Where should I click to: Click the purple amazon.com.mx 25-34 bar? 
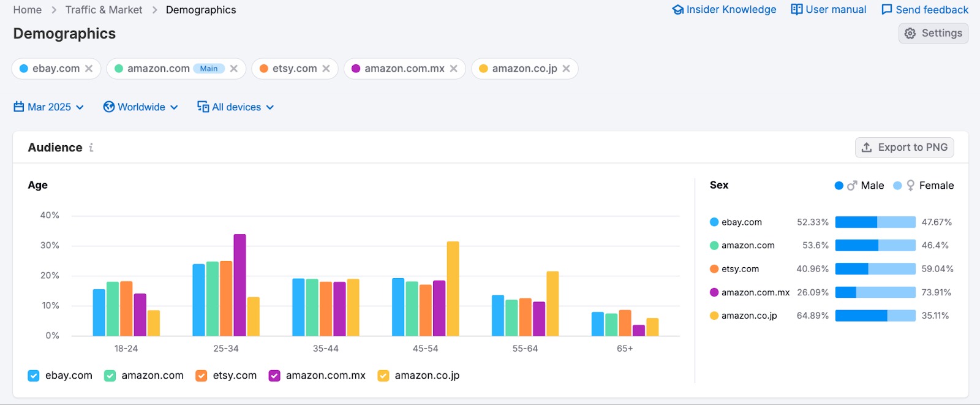click(x=239, y=285)
